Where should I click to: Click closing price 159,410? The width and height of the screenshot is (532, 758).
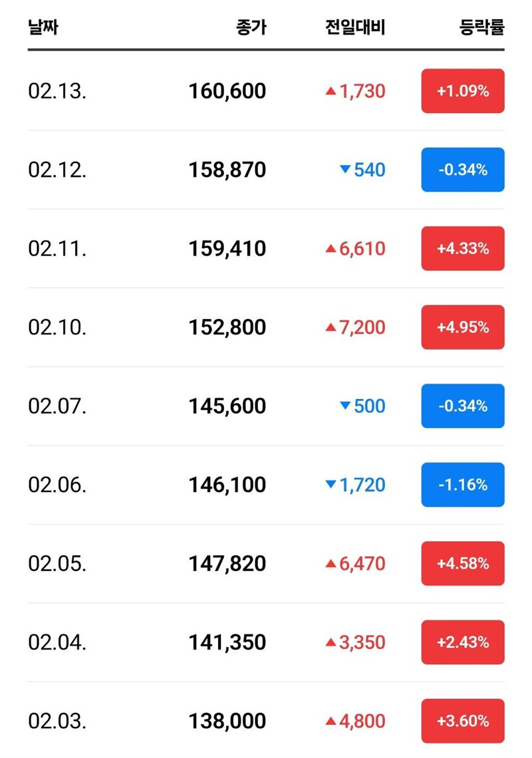(x=227, y=249)
